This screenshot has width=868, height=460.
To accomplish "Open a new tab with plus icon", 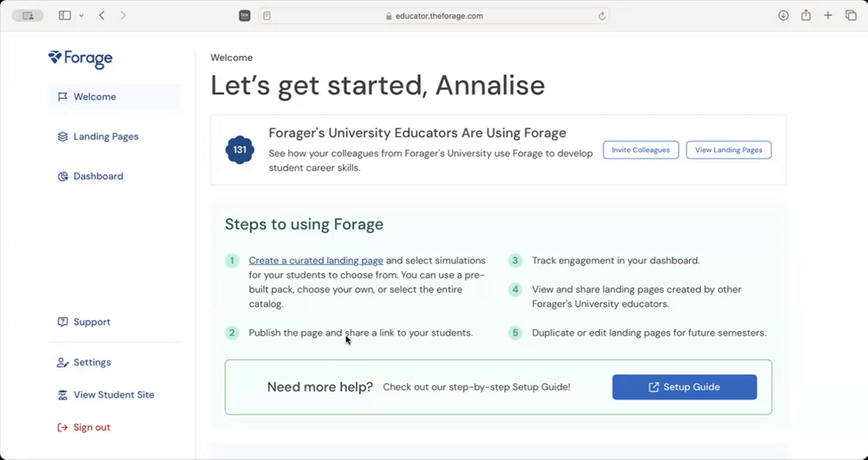I will (828, 15).
